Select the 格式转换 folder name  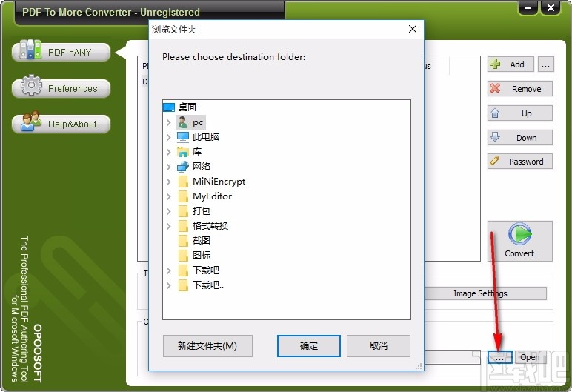coord(210,226)
